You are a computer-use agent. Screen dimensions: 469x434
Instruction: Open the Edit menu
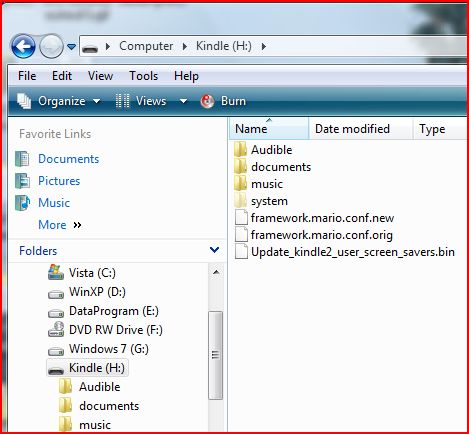point(62,76)
